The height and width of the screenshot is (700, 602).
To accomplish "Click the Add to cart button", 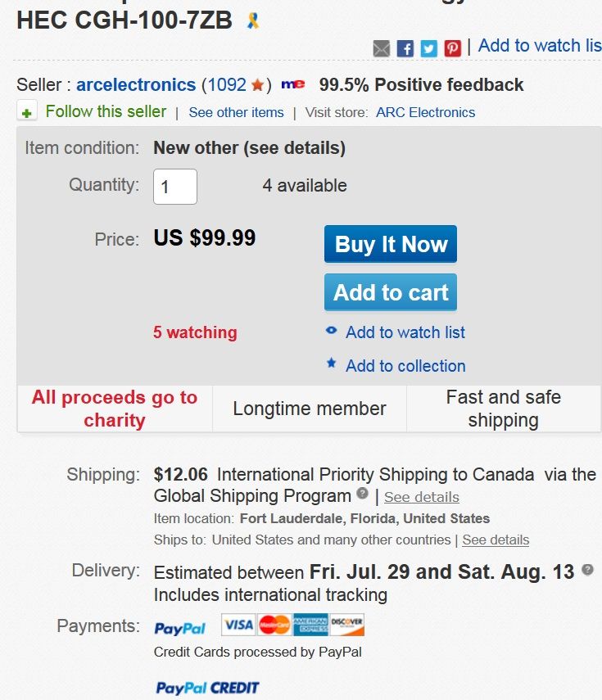I will click(x=391, y=292).
